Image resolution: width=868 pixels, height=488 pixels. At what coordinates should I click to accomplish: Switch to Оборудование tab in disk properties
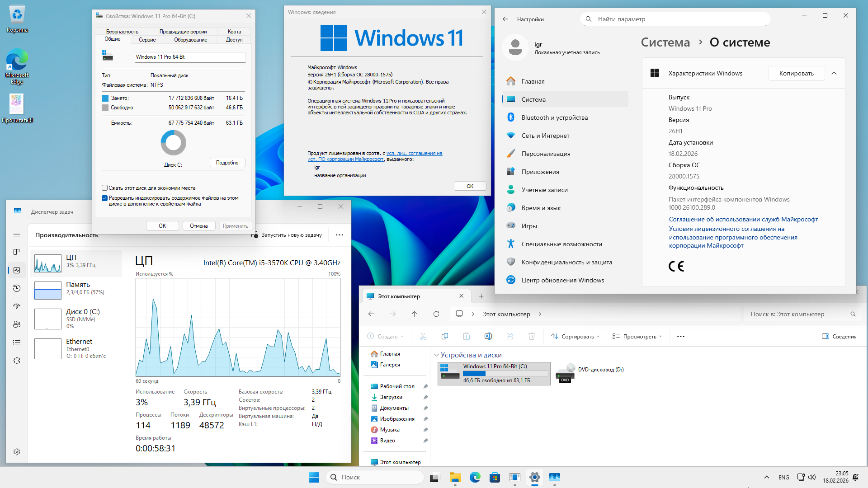pos(190,40)
